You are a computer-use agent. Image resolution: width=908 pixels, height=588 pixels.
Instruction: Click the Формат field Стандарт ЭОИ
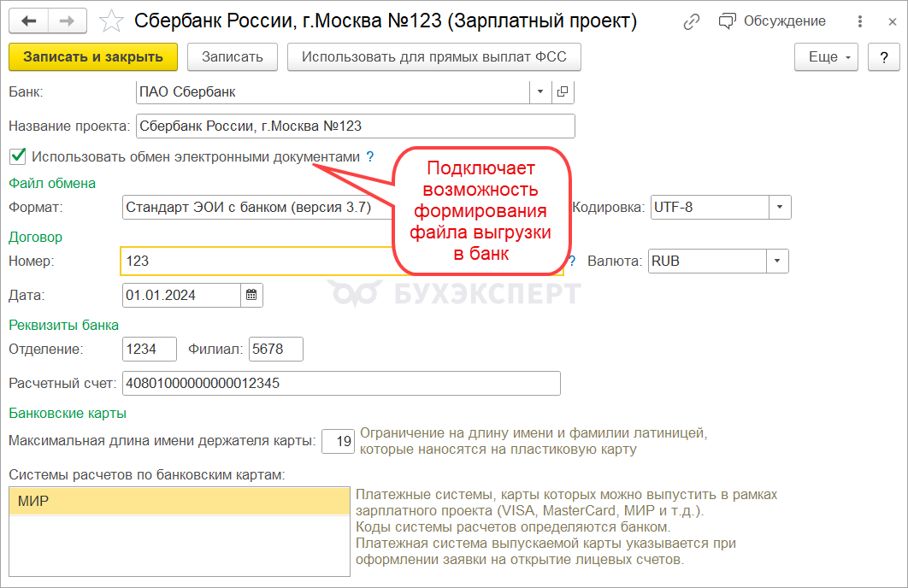257,207
